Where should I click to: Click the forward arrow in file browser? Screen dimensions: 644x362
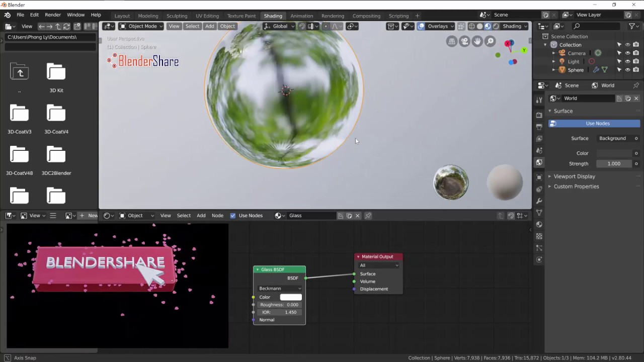pos(49,26)
